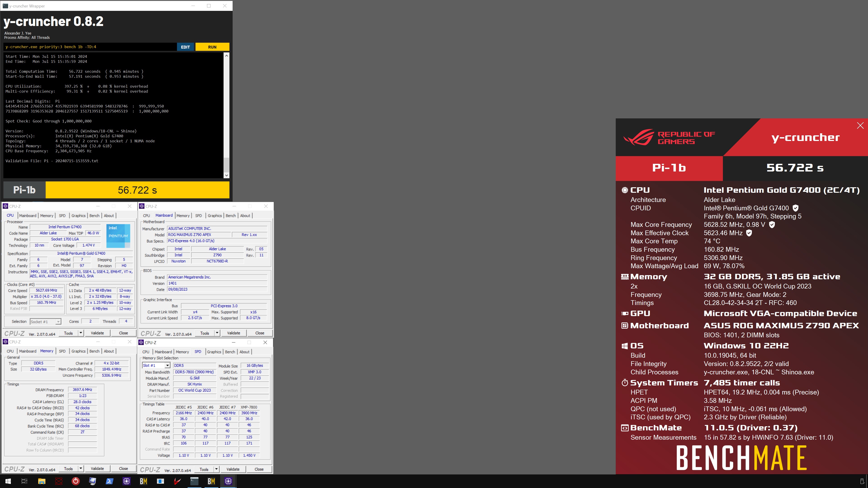Click the BenchMate section code-bracket icon
Image resolution: width=868 pixels, height=488 pixels.
[625, 428]
